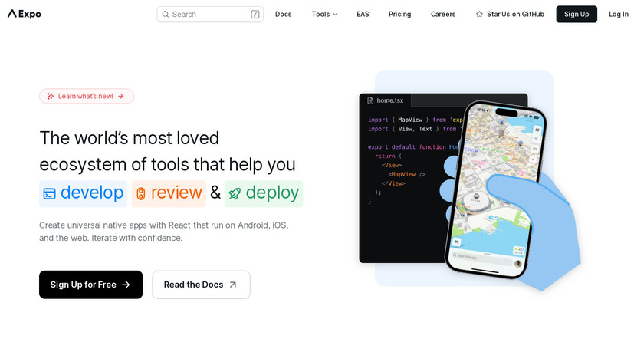This screenshot has width=644, height=362.
Task: Expand the Tools dropdown menu
Action: click(324, 14)
